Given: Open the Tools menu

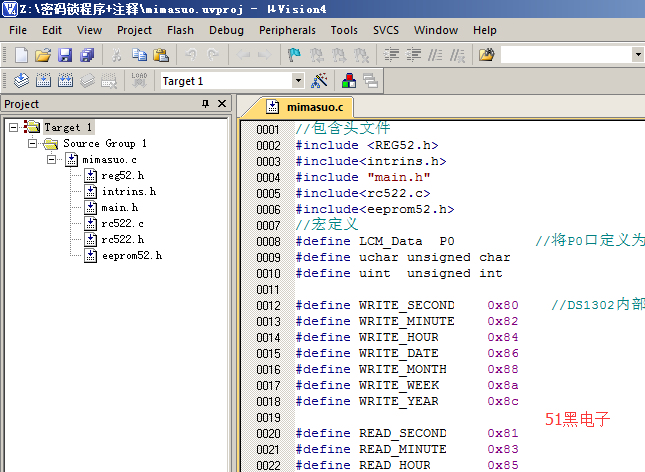Looking at the screenshot, I should pyautogui.click(x=344, y=30).
